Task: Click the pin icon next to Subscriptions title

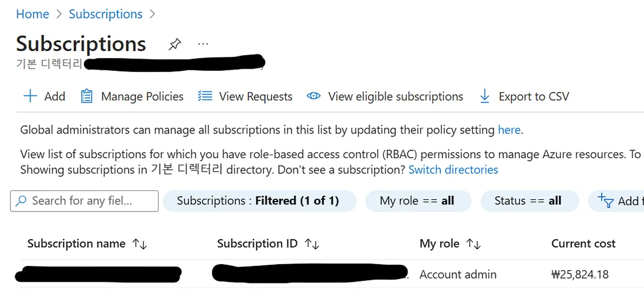Action: pos(174,45)
